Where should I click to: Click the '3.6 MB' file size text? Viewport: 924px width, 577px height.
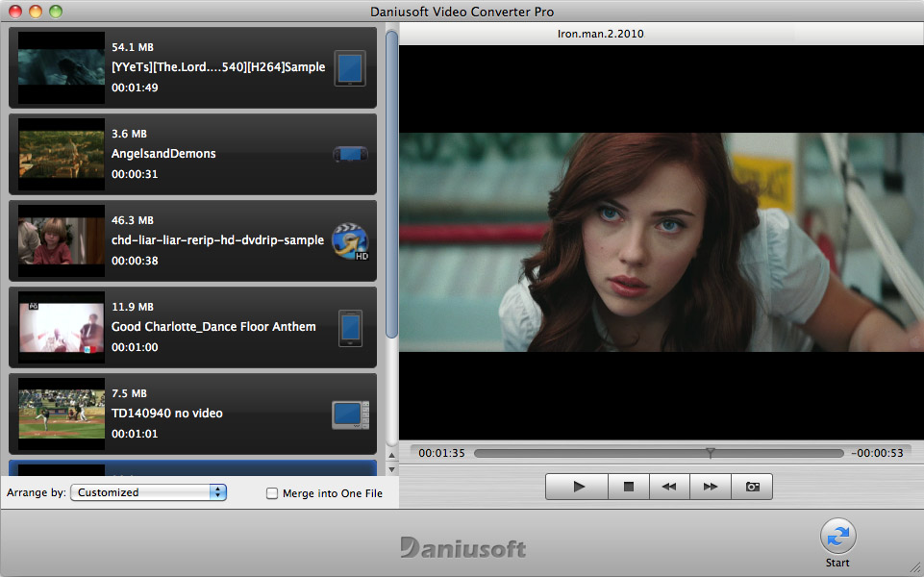(x=129, y=134)
